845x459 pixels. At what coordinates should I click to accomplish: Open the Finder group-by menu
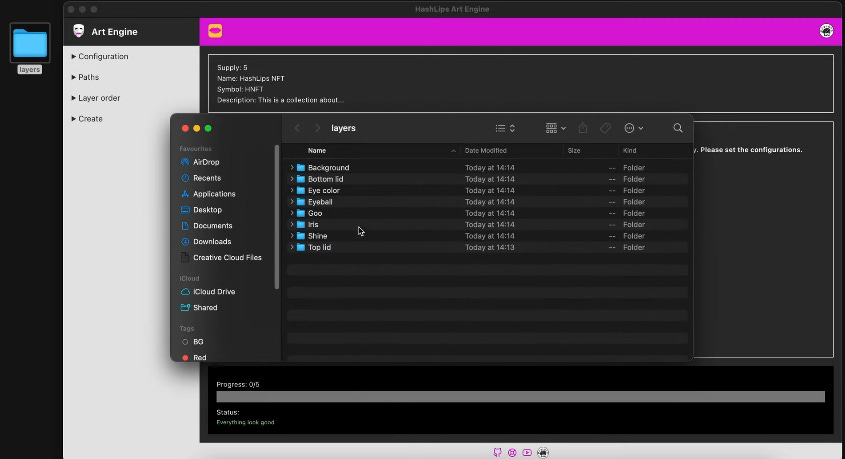556,128
